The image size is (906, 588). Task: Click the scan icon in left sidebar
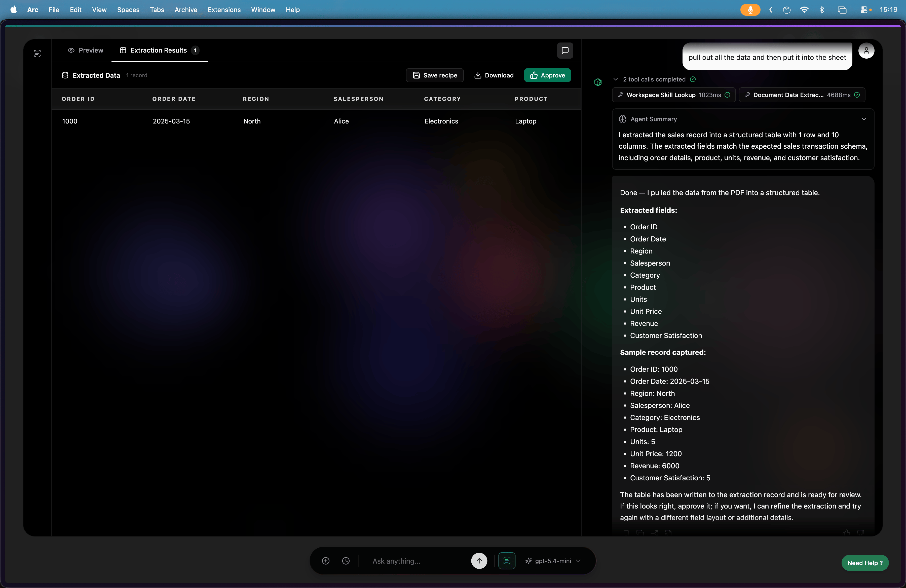[37, 53]
